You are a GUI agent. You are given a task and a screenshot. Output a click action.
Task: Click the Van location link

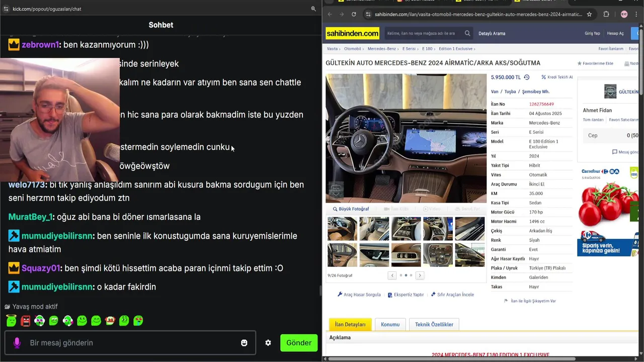pos(495,92)
